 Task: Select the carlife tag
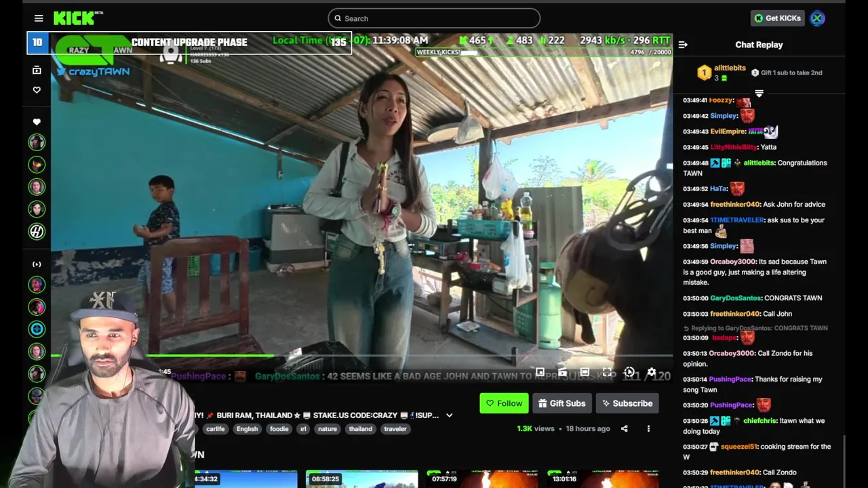(215, 429)
